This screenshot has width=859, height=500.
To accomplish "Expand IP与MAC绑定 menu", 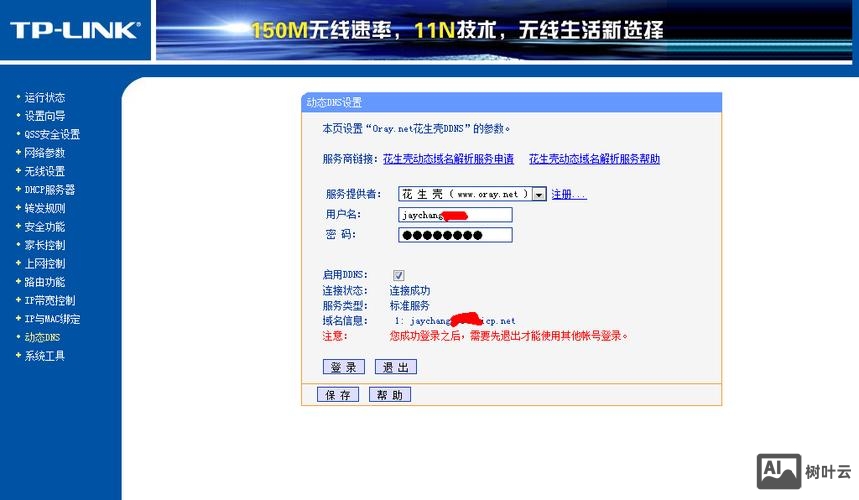I will click(x=52, y=319).
